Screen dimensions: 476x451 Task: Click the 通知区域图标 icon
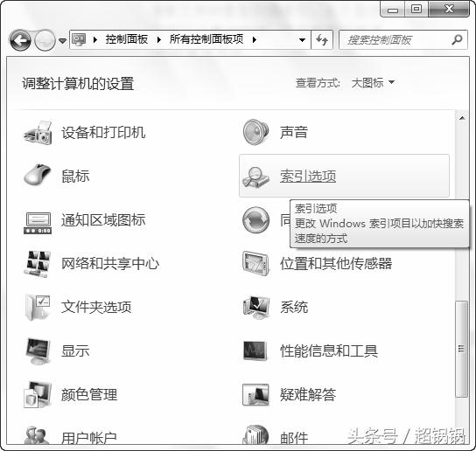(38, 223)
